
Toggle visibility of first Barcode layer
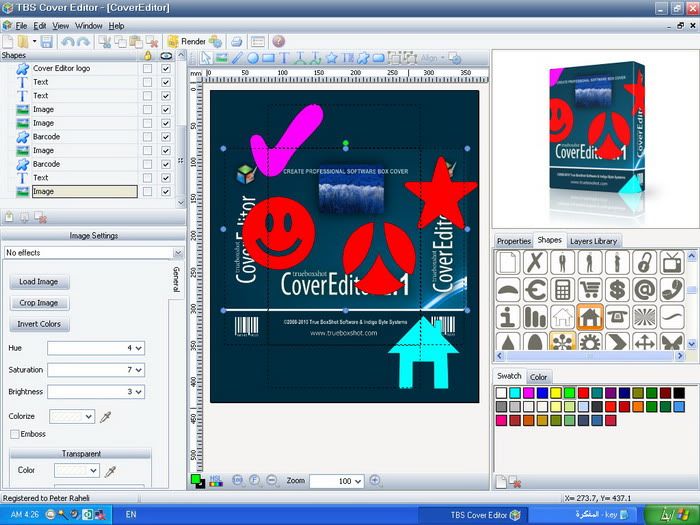point(166,137)
